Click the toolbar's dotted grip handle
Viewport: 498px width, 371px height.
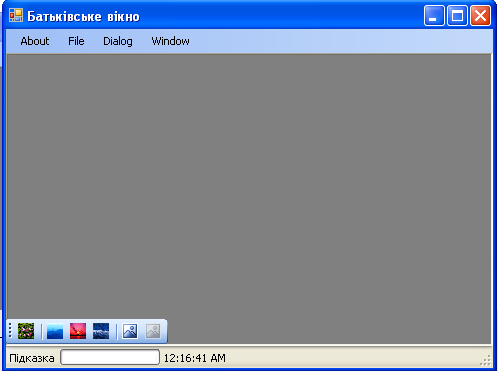tap(10, 331)
